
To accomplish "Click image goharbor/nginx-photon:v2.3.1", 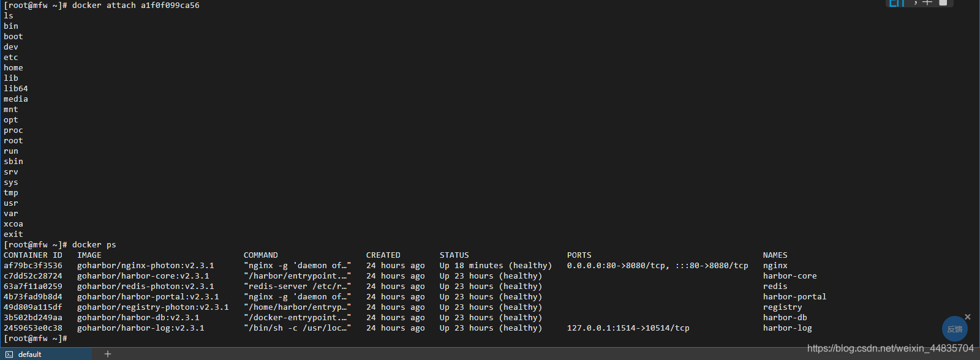I will click(x=146, y=266).
